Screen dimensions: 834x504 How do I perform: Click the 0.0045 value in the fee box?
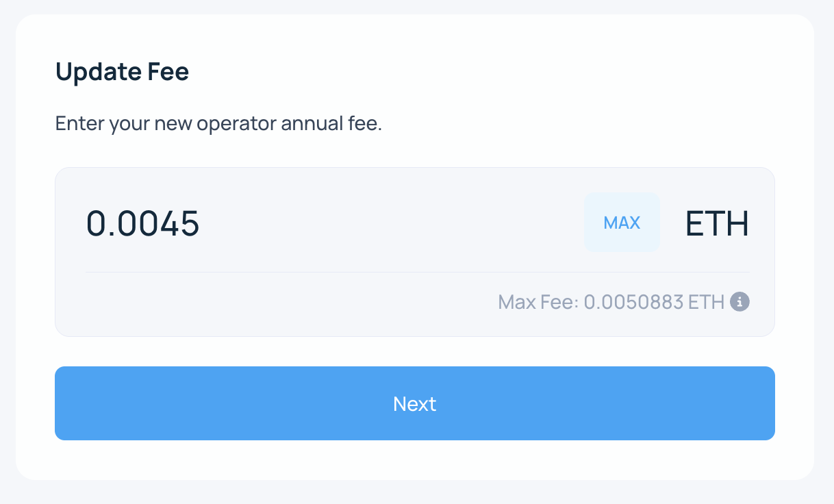(142, 224)
